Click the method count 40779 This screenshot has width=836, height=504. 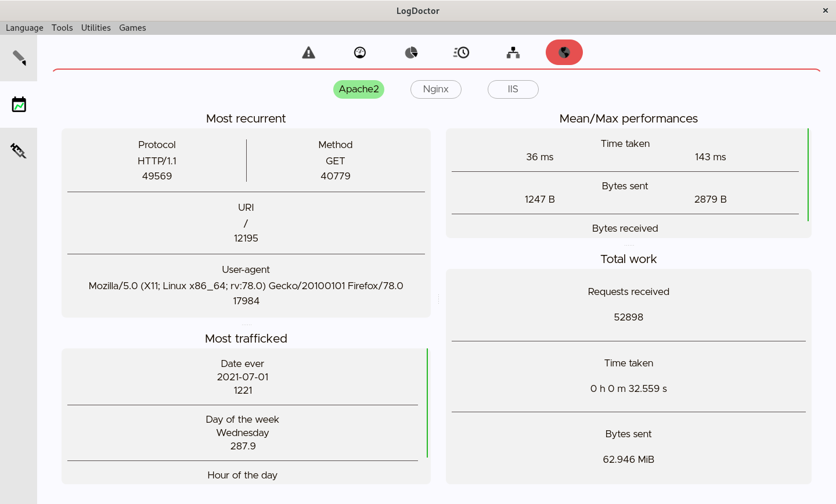[336, 176]
